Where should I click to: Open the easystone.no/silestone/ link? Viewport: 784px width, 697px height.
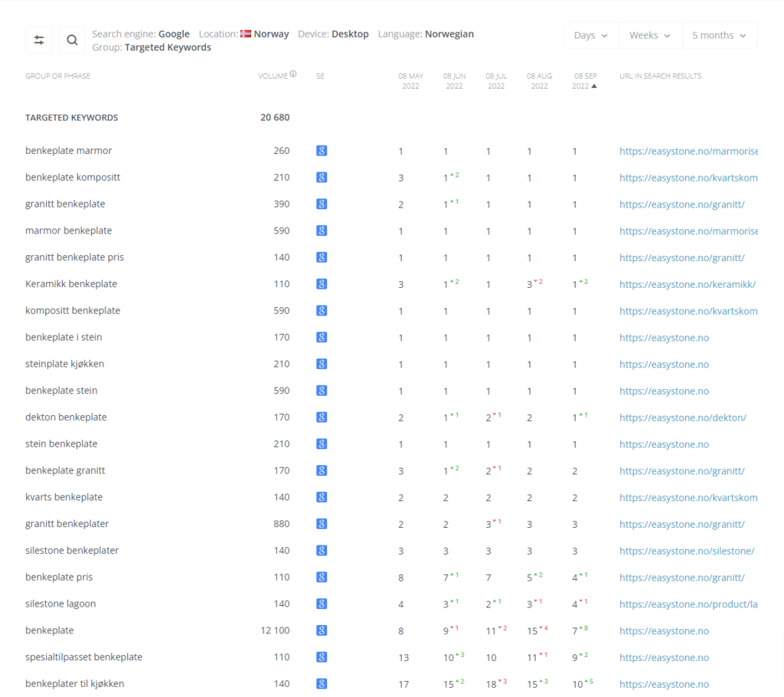point(687,551)
